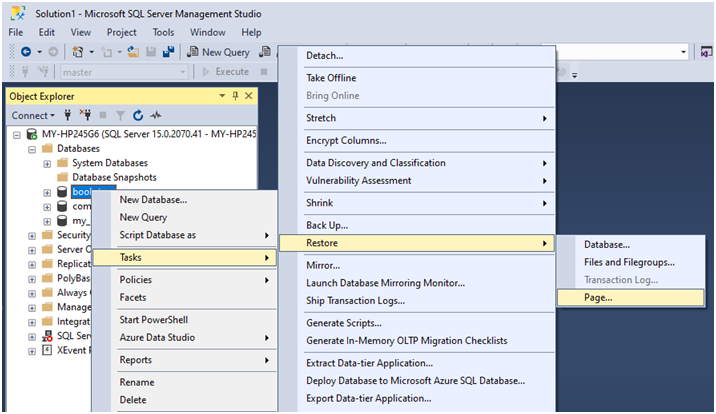Select Encrypt Columns... entry
Screen dimensions: 716x414
(417, 141)
